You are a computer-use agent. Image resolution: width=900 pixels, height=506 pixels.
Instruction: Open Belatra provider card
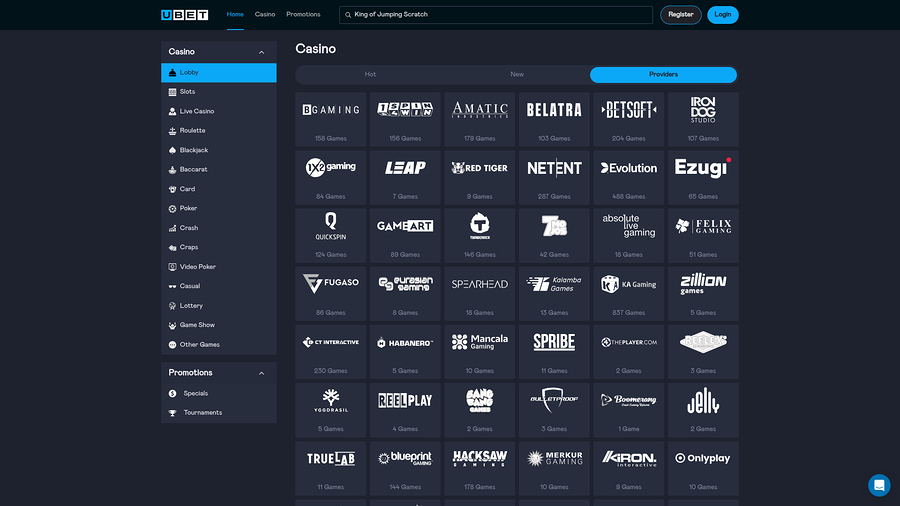(554, 119)
